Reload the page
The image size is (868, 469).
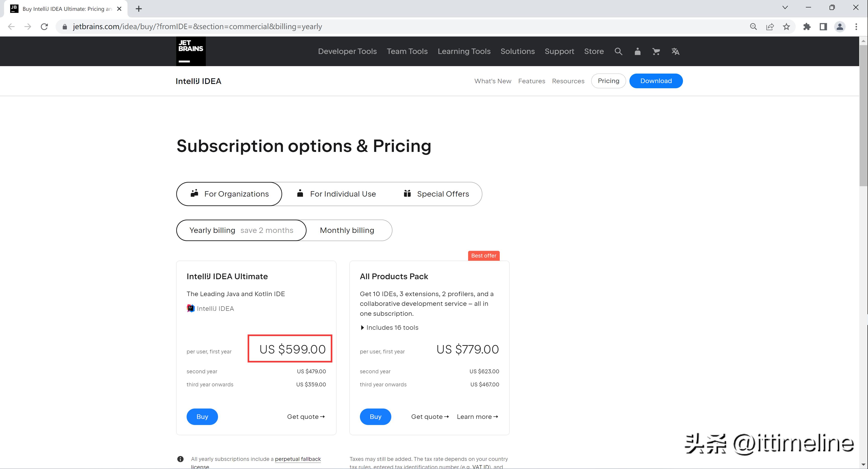pos(44,27)
